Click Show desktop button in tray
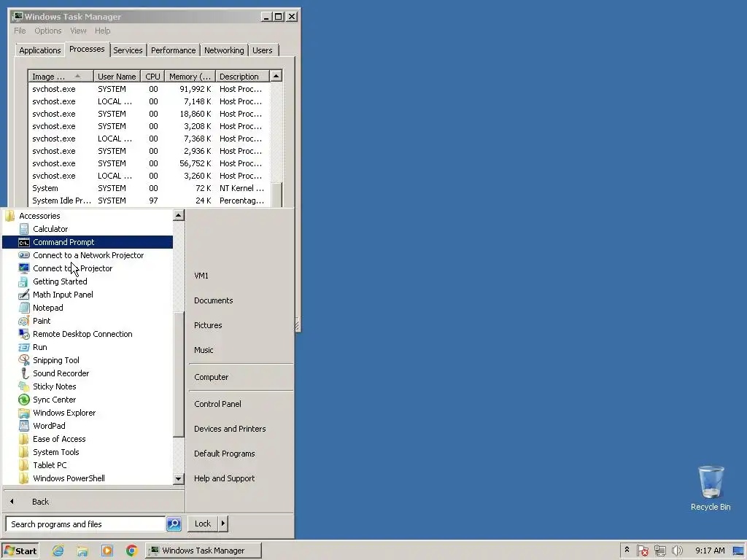Image resolution: width=747 pixels, height=560 pixels. (x=738, y=551)
